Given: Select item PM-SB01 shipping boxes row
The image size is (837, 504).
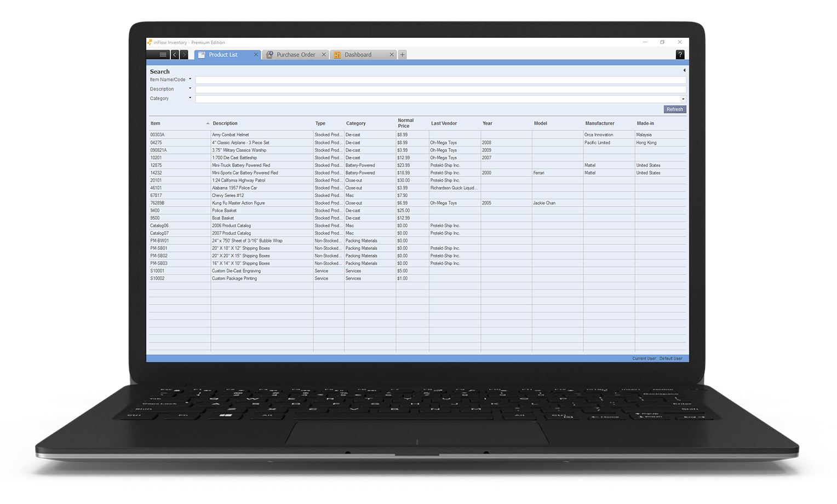Looking at the screenshot, I should 417,248.
